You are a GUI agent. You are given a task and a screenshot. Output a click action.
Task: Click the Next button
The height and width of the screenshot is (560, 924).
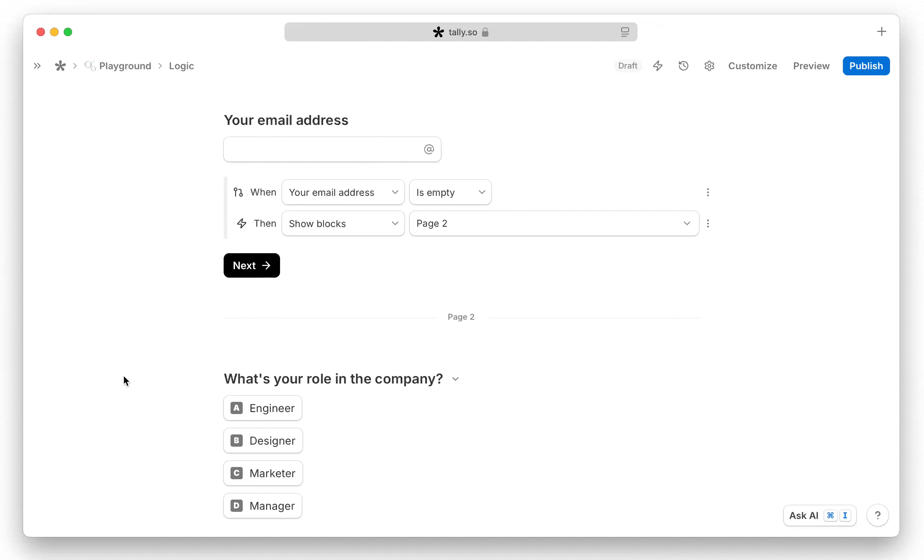click(252, 265)
